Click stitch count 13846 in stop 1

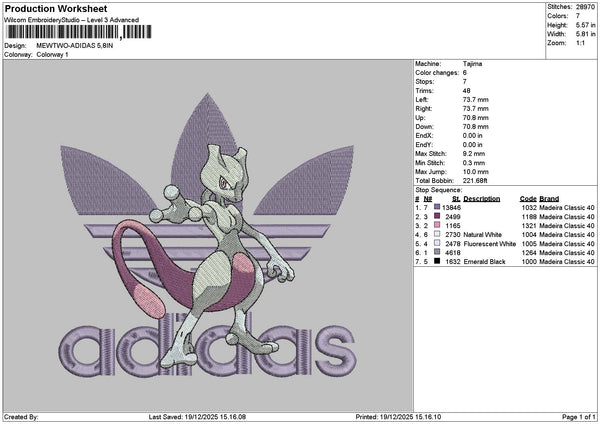pyautogui.click(x=451, y=208)
